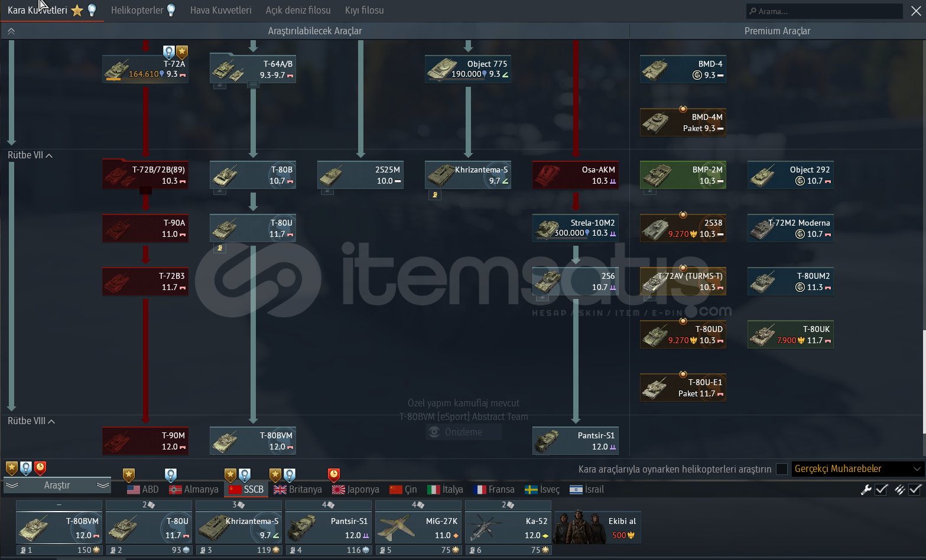The image size is (926, 560).
Task: Collapse tree using top-left double chevron
Action: click(11, 31)
